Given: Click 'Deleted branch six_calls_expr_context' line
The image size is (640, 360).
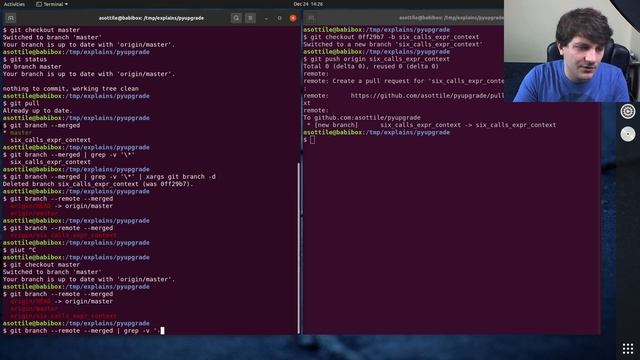Looking at the screenshot, I should 98,184.
